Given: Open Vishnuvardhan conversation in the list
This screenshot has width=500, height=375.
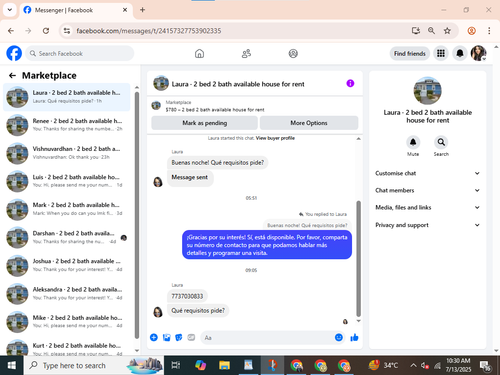Looking at the screenshot, I should pyautogui.click(x=67, y=153).
